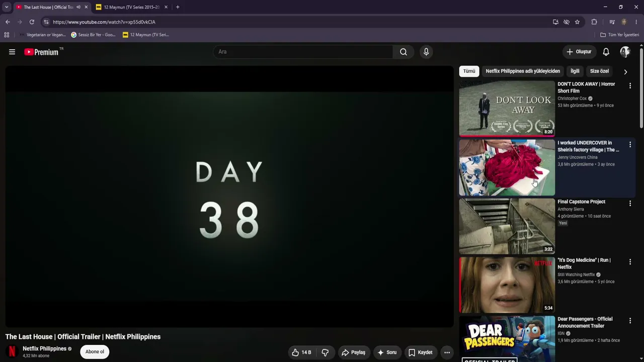Close the 12 Maymun browser tab
The image size is (644, 362).
coord(166,7)
